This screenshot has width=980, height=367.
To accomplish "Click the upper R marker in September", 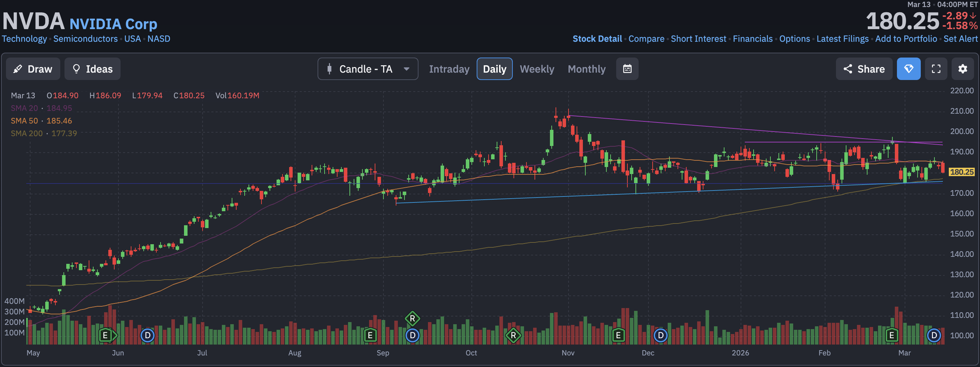I will 413,319.
